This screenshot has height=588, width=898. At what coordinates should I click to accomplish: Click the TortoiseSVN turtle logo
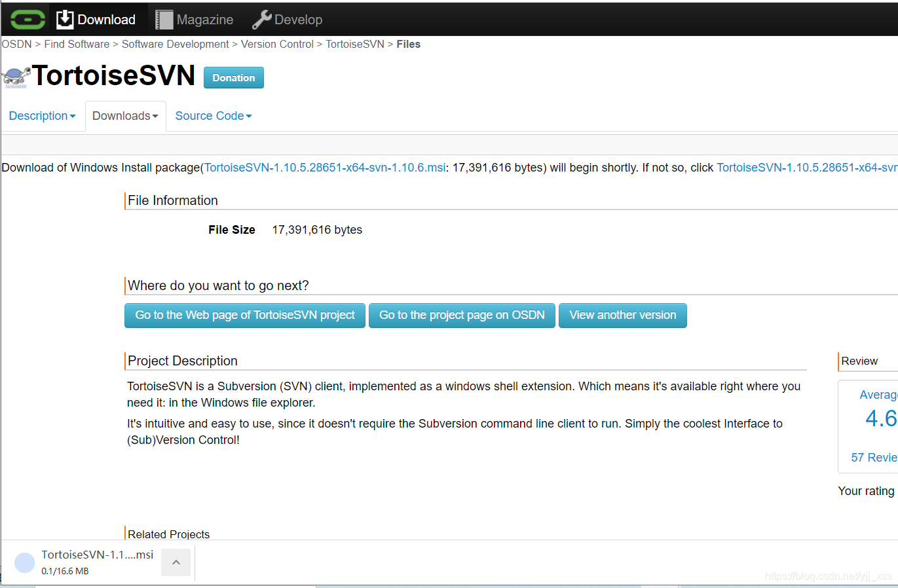16,77
